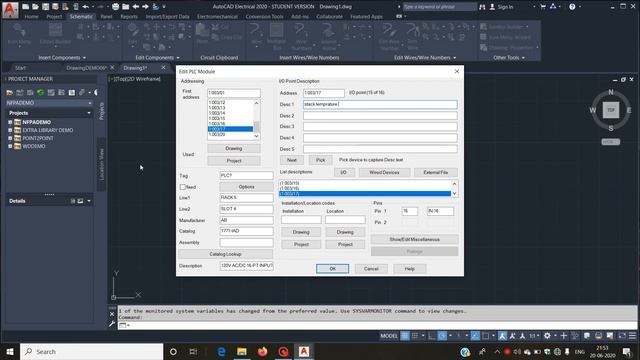The height and width of the screenshot is (360, 640).
Task: Toggle snap mode in the status bar
Action: tap(415, 336)
